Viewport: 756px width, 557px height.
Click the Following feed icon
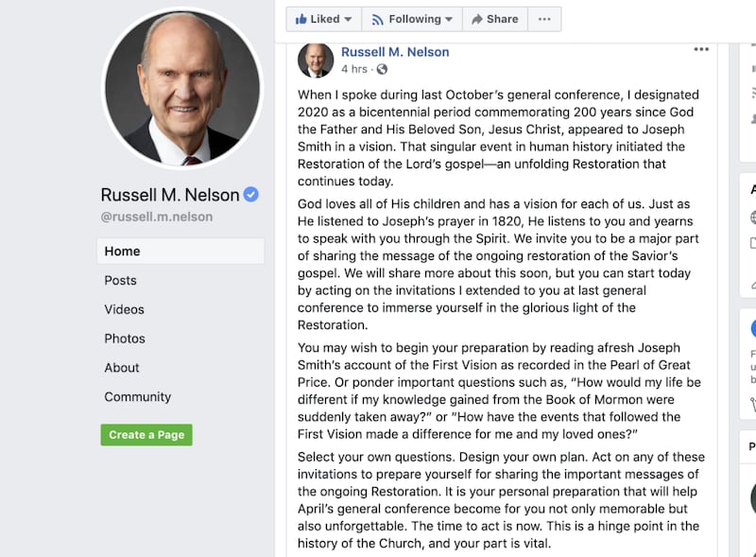click(x=378, y=19)
